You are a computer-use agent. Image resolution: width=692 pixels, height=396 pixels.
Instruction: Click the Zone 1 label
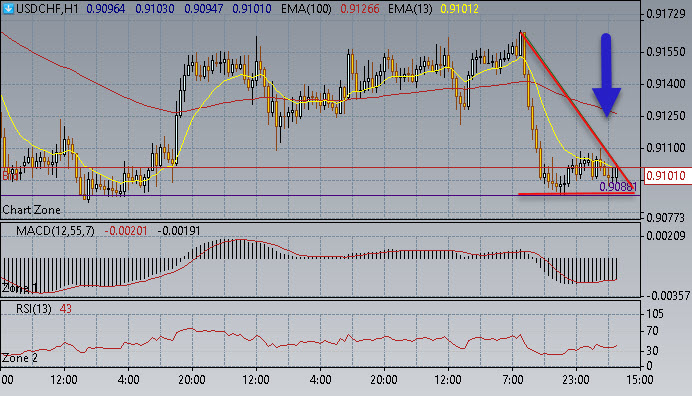tap(20, 289)
